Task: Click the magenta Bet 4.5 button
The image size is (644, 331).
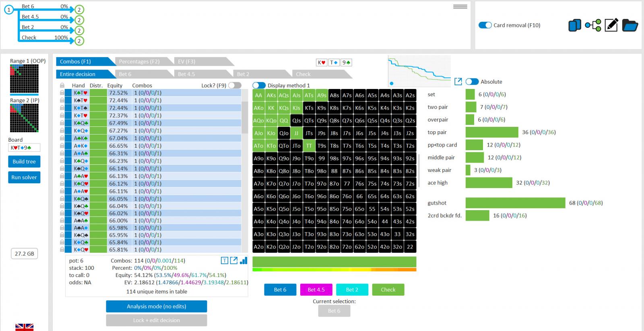Action: click(316, 290)
